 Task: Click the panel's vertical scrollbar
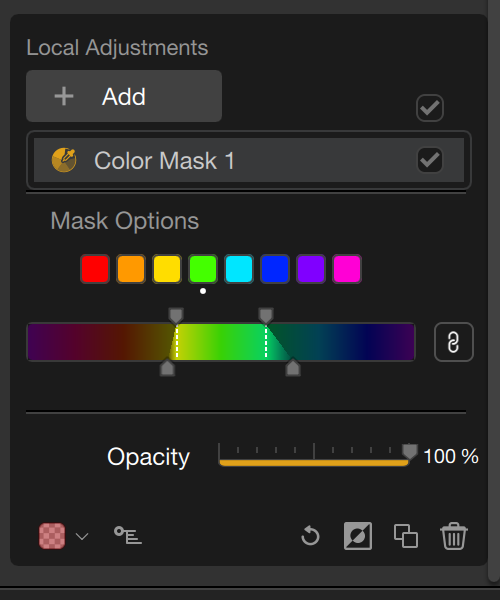point(494,291)
